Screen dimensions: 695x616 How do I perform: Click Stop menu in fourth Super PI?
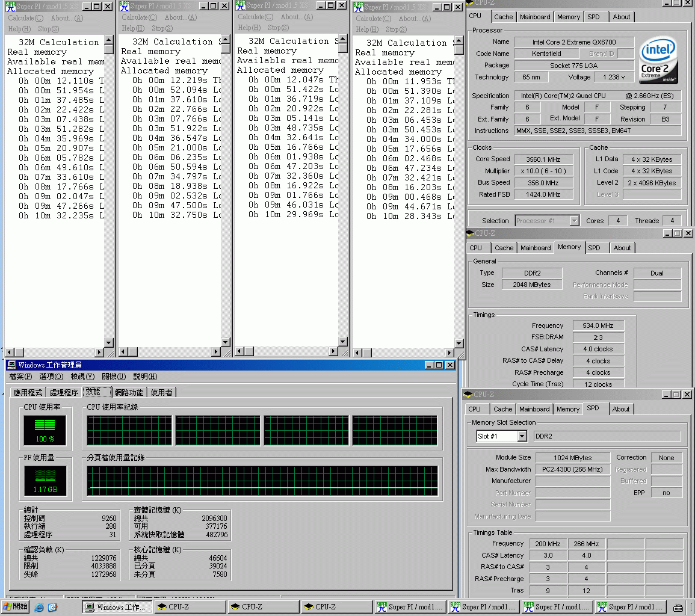[x=397, y=29]
